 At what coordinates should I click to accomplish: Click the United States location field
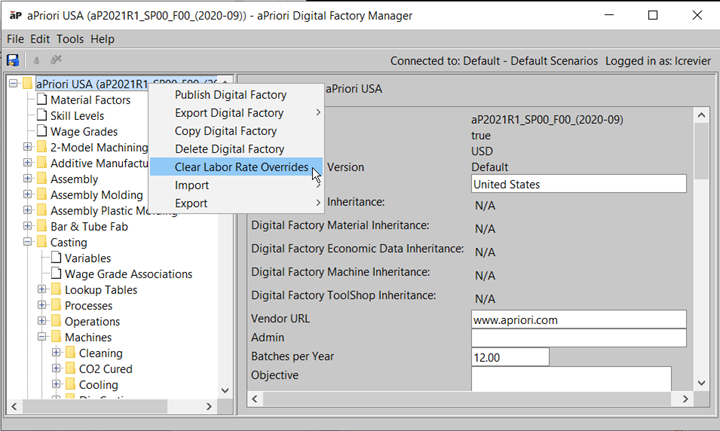click(579, 184)
